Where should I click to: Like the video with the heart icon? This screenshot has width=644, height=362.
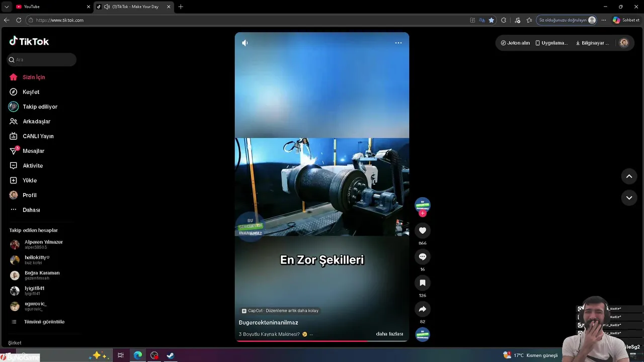pyautogui.click(x=423, y=230)
